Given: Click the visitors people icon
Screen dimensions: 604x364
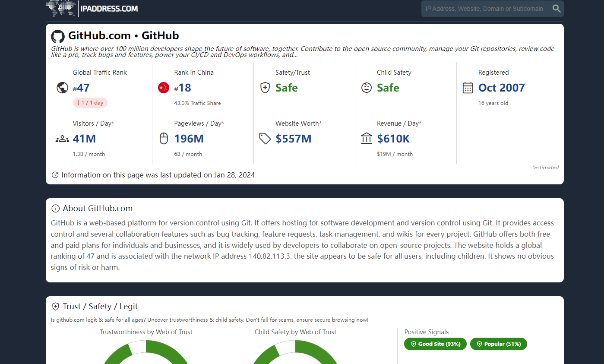Looking at the screenshot, I should tap(62, 139).
